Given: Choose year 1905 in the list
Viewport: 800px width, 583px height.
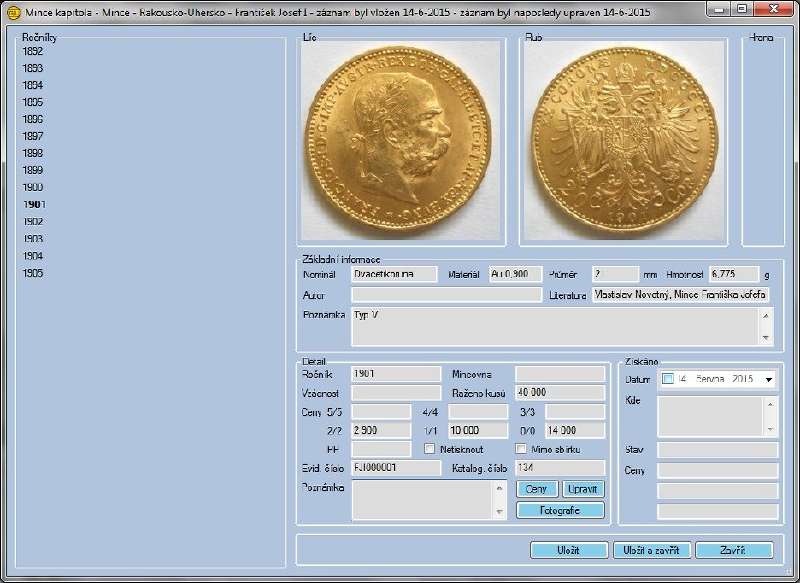Looking at the screenshot, I should tap(32, 273).
